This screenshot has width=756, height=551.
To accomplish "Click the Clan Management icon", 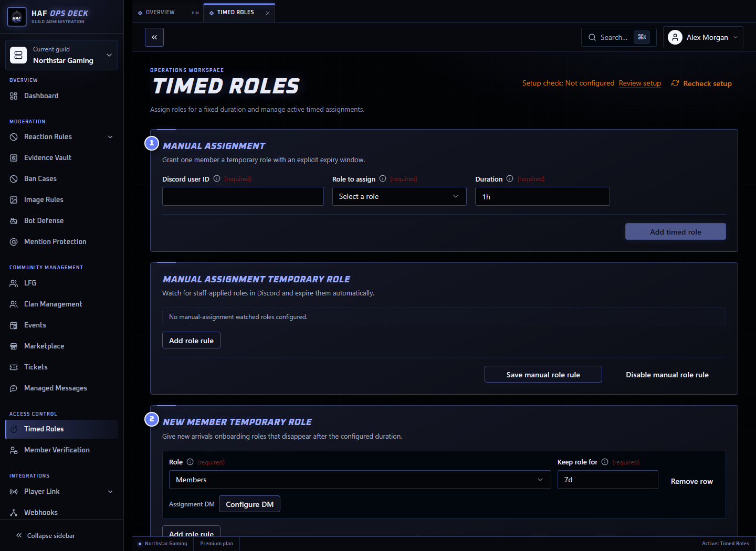I will pos(14,304).
